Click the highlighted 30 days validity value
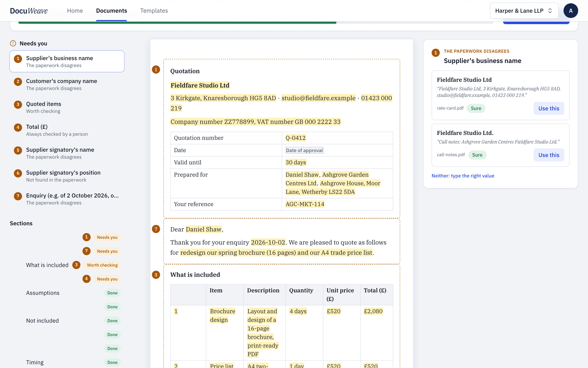588x368 pixels. click(296, 162)
